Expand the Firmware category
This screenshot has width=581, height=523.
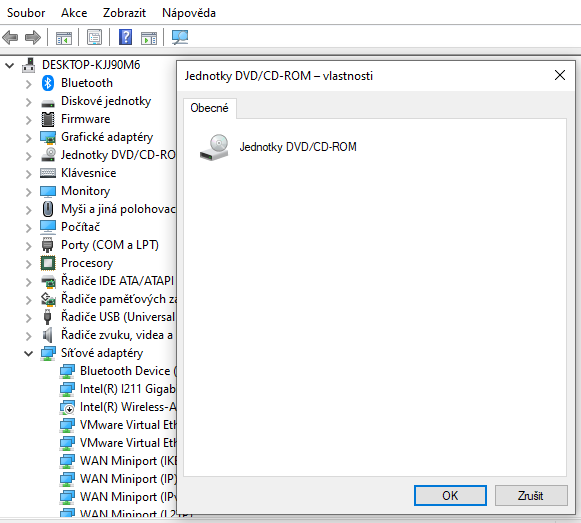pyautogui.click(x=29, y=120)
